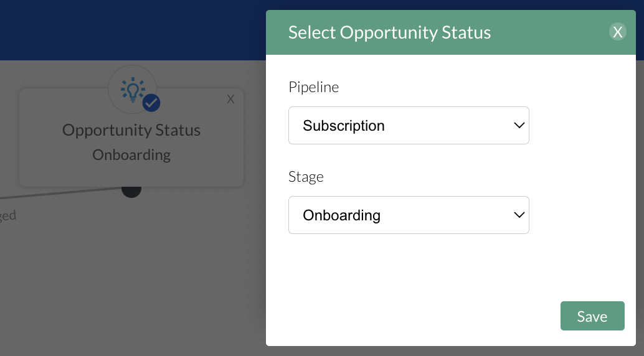Save the opportunity status selection
Image resolution: width=644 pixels, height=356 pixels.
point(592,316)
